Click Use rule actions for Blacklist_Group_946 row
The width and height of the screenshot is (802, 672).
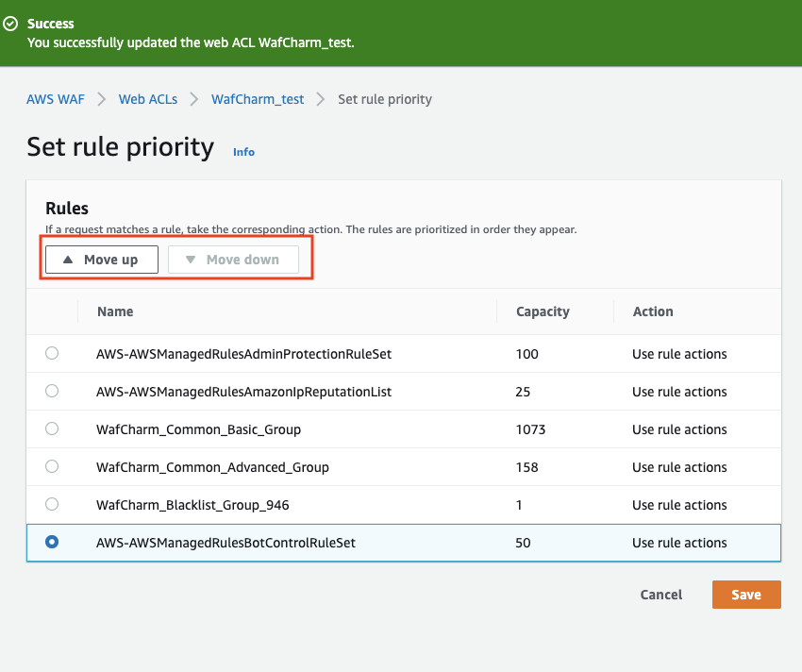click(679, 505)
